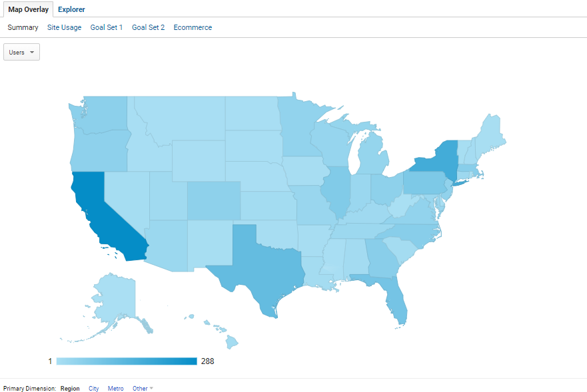Click the users color gradient legend
This screenshot has height=392, width=587.
127,361
